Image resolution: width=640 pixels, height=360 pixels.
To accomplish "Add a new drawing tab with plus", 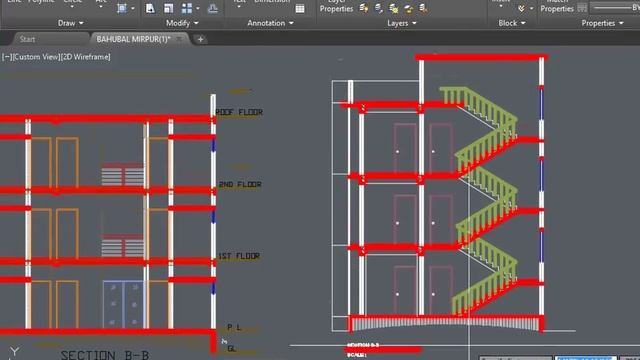I will (200, 39).
